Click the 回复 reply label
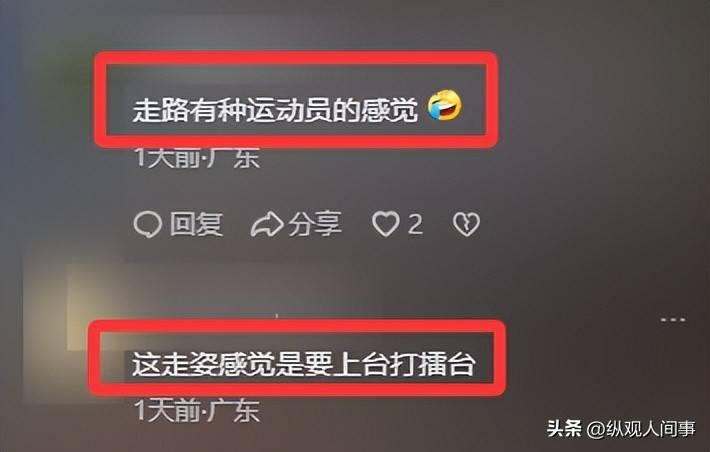This screenshot has width=710, height=452. coord(197,224)
